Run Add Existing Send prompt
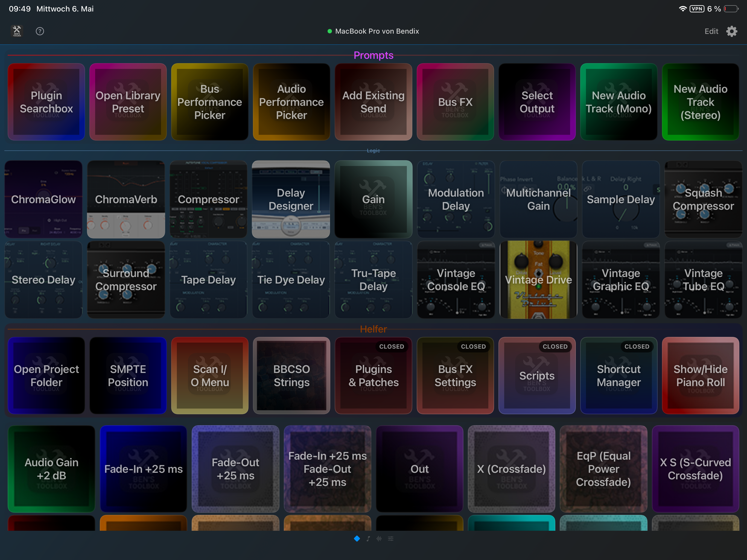747x560 pixels. [373, 102]
